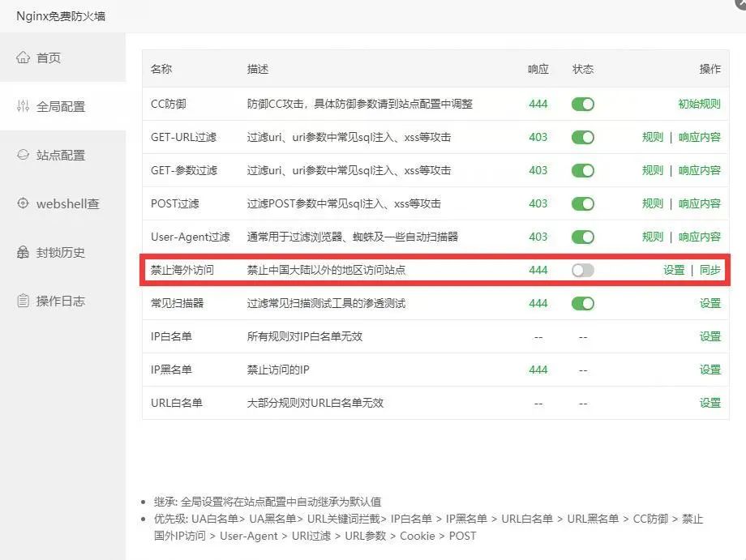
Task: Toggle the POST过滤 status switch
Action: tap(583, 204)
